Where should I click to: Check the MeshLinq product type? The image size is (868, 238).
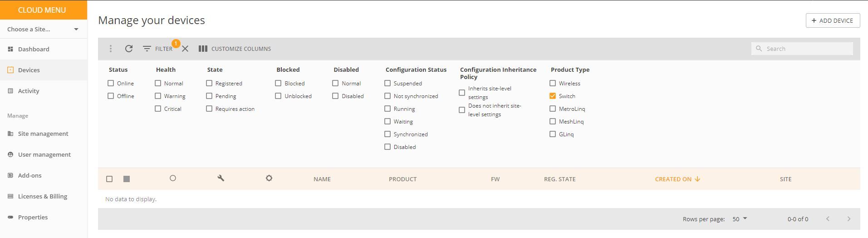553,121
